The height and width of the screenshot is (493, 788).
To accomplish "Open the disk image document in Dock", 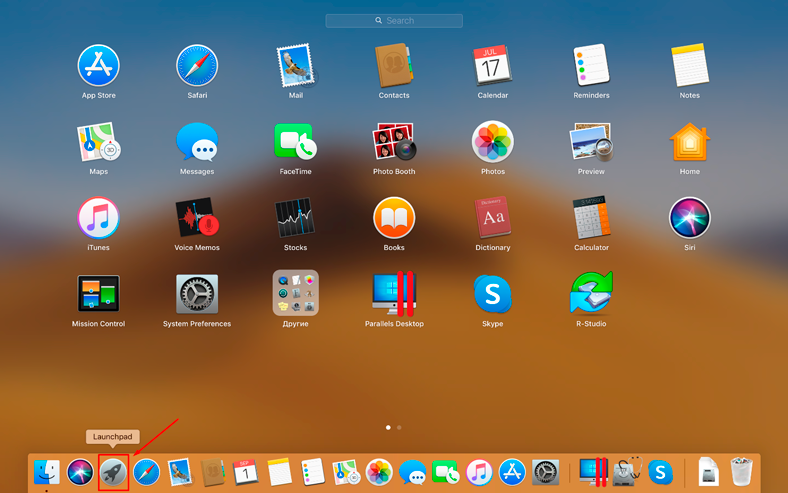I will 709,471.
